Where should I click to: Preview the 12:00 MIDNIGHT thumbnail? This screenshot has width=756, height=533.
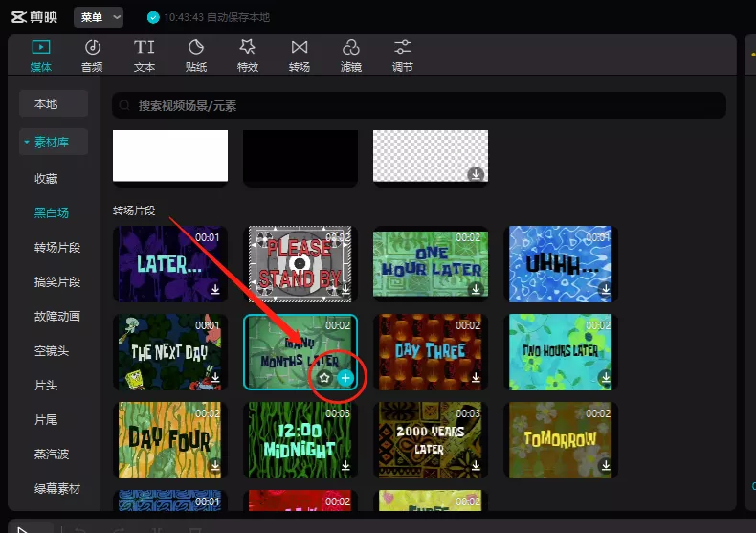(300, 440)
